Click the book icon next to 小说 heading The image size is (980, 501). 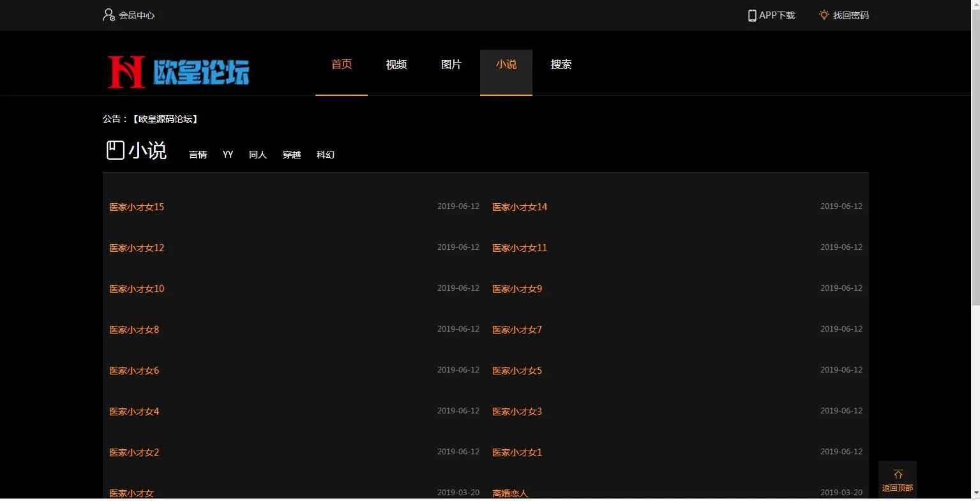pos(115,150)
